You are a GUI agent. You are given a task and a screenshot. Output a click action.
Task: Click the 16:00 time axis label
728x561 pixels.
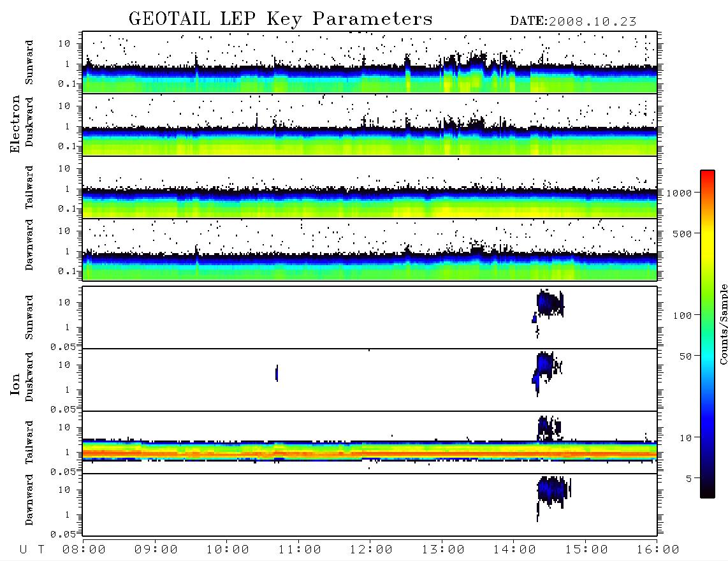(x=658, y=550)
